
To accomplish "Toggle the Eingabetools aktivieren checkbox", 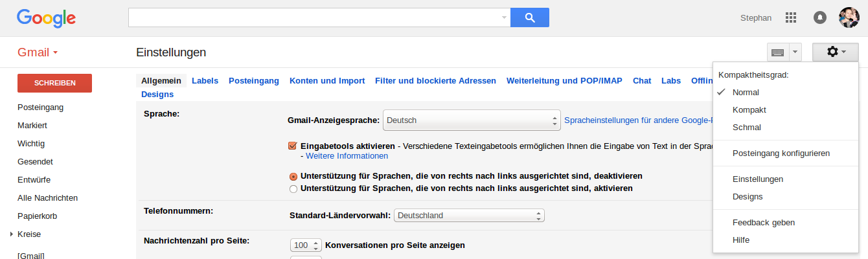I will tap(293, 146).
